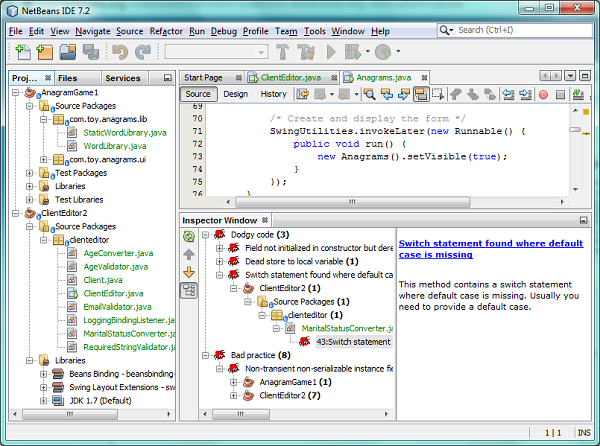
Task: Click the Undo arrow icon
Action: click(x=120, y=52)
